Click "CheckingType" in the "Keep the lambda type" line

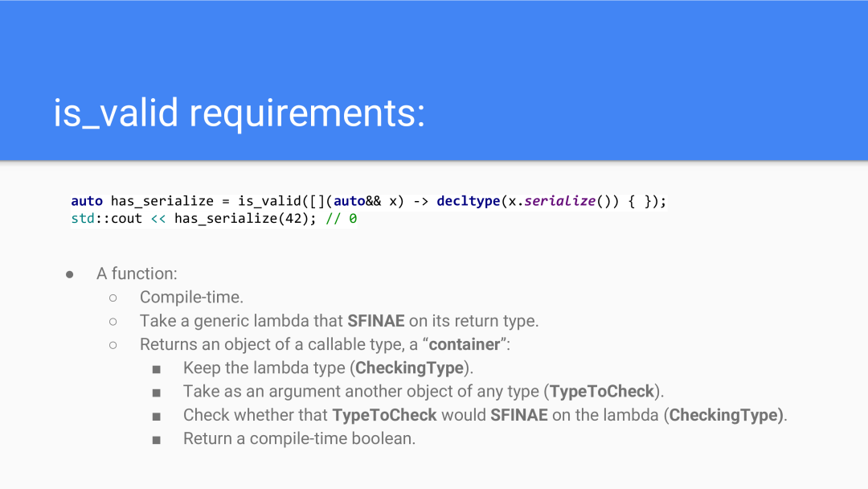(409, 368)
